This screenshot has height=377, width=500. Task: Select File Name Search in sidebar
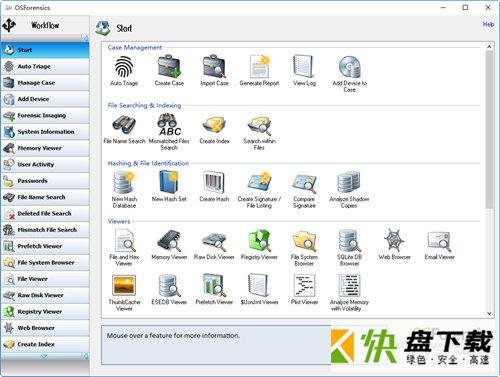[45, 197]
